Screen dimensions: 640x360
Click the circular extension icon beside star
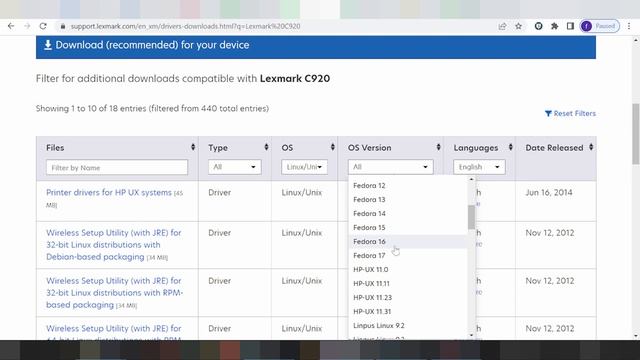(x=538, y=26)
